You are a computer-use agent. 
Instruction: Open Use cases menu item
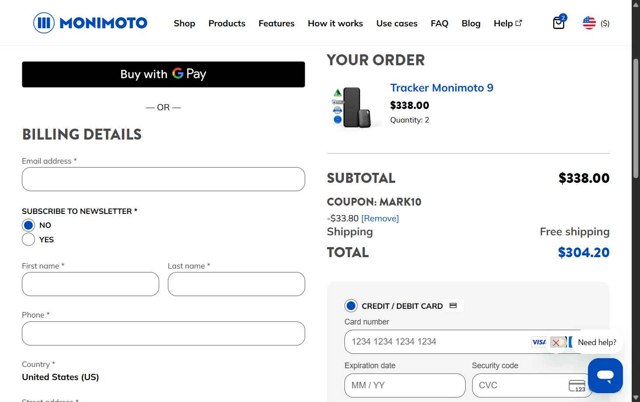[x=397, y=23]
